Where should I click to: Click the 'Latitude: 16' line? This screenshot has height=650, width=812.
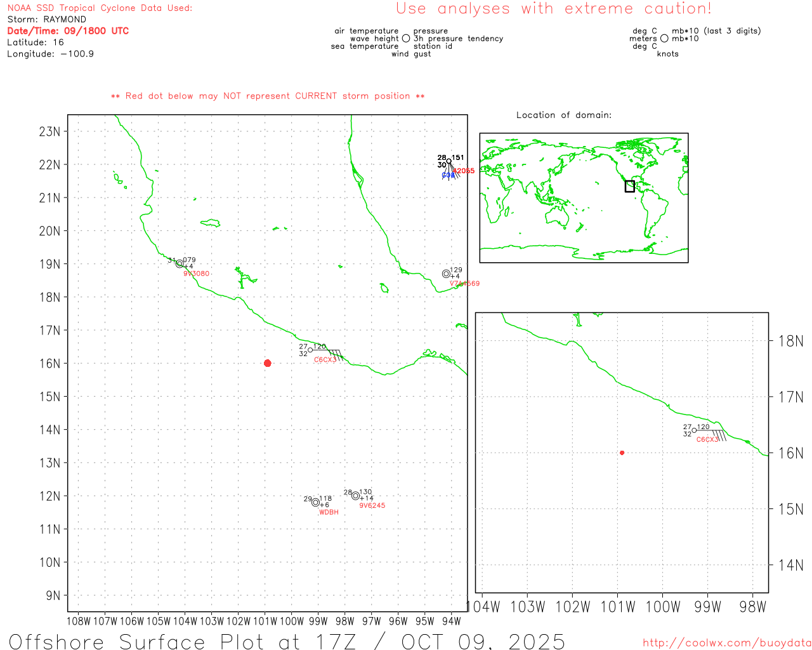point(36,43)
